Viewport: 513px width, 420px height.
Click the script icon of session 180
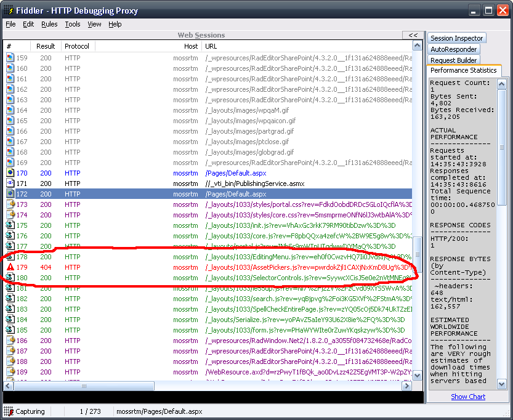(x=10, y=278)
